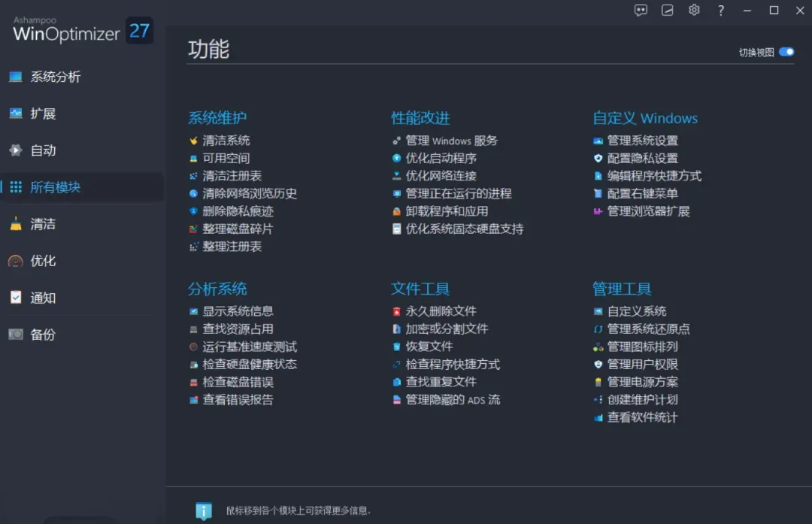Viewport: 812px width, 524px height.
Task: Select the 扩展 chart icon in sidebar
Action: click(16, 114)
